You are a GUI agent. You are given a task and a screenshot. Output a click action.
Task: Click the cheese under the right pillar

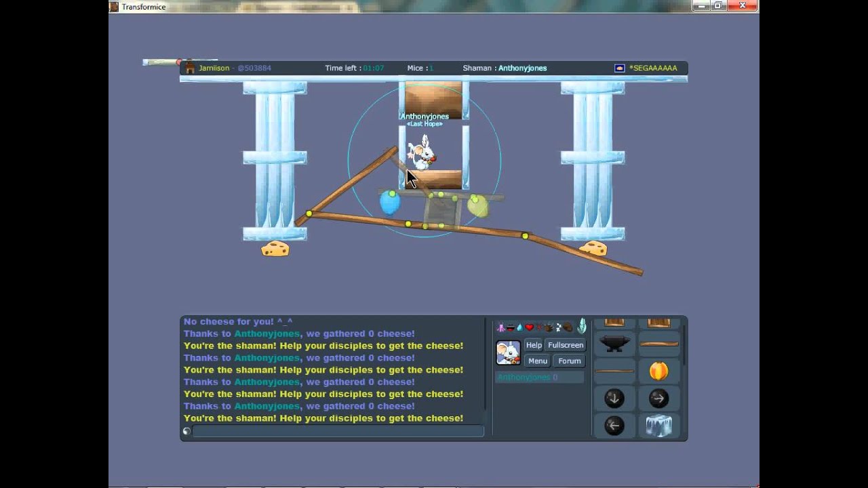coord(593,248)
